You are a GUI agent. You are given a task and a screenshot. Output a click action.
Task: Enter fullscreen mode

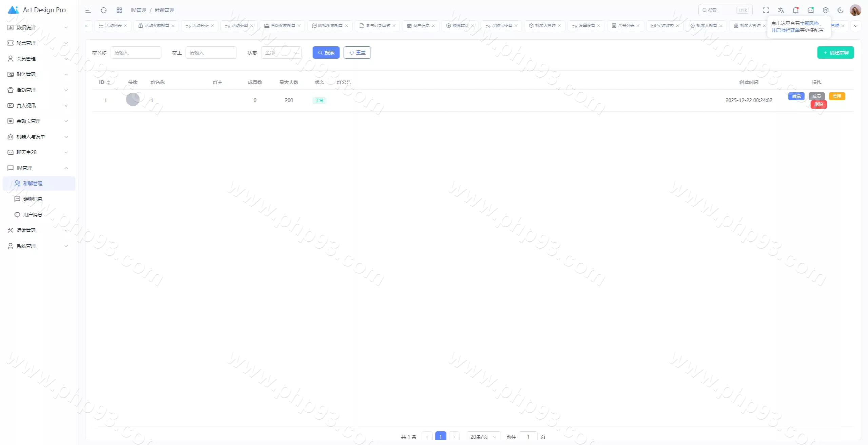coord(766,10)
